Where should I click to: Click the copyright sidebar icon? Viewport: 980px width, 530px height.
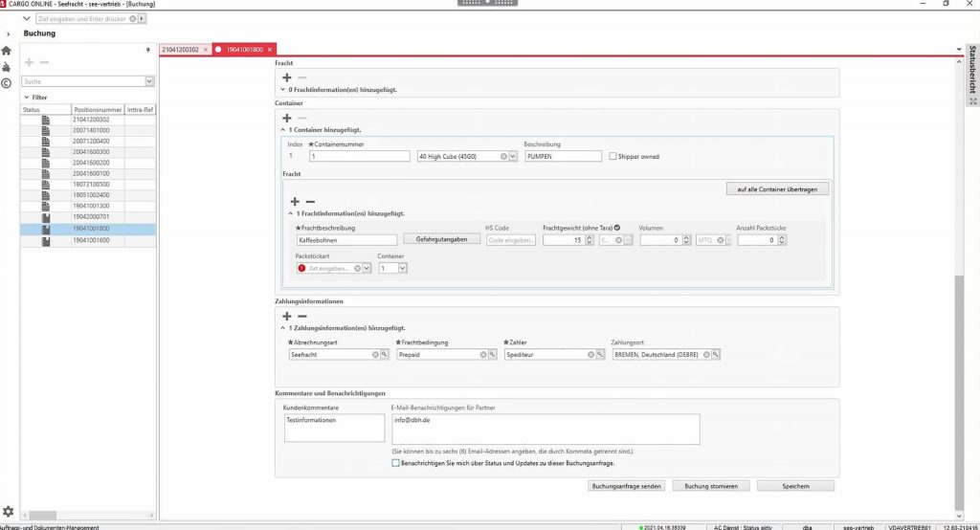[x=7, y=83]
